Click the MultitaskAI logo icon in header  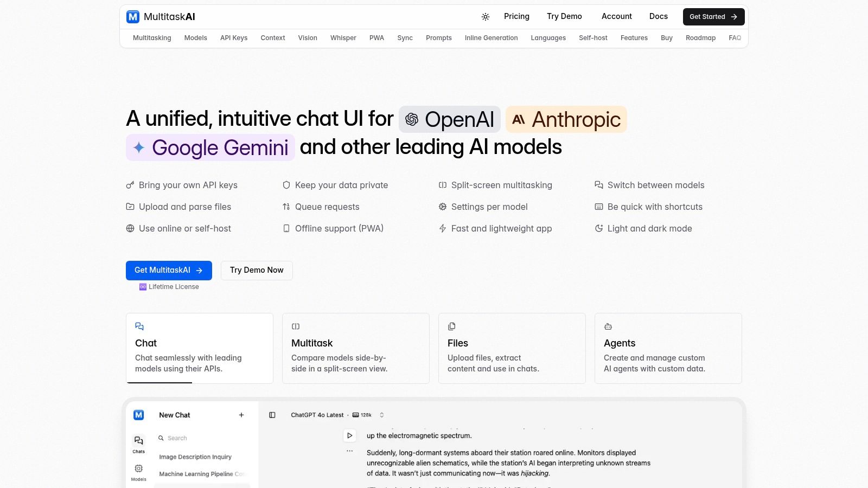(x=133, y=17)
